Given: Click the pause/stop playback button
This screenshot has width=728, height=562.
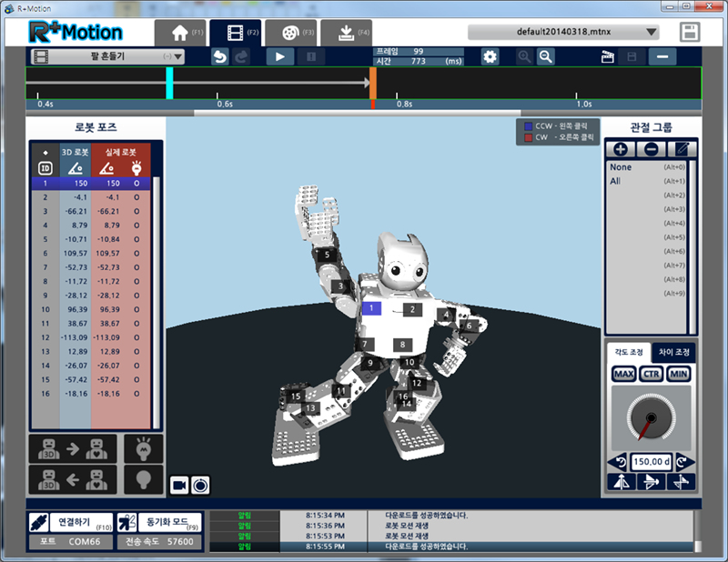Looking at the screenshot, I should 311,56.
